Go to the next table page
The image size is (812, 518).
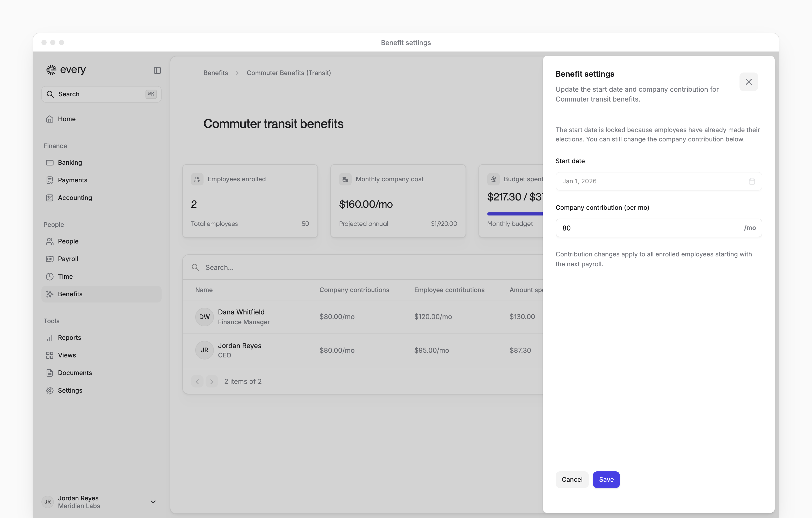point(212,382)
